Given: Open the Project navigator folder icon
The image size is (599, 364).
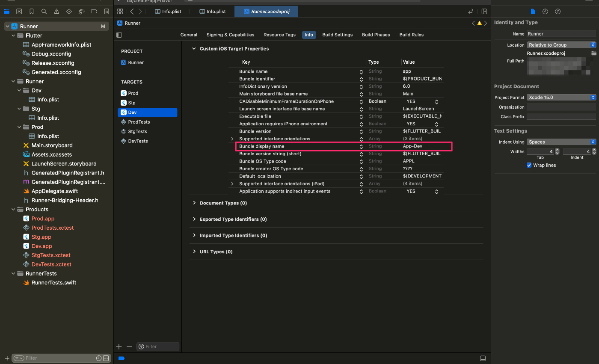Looking at the screenshot, I should [x=6, y=12].
